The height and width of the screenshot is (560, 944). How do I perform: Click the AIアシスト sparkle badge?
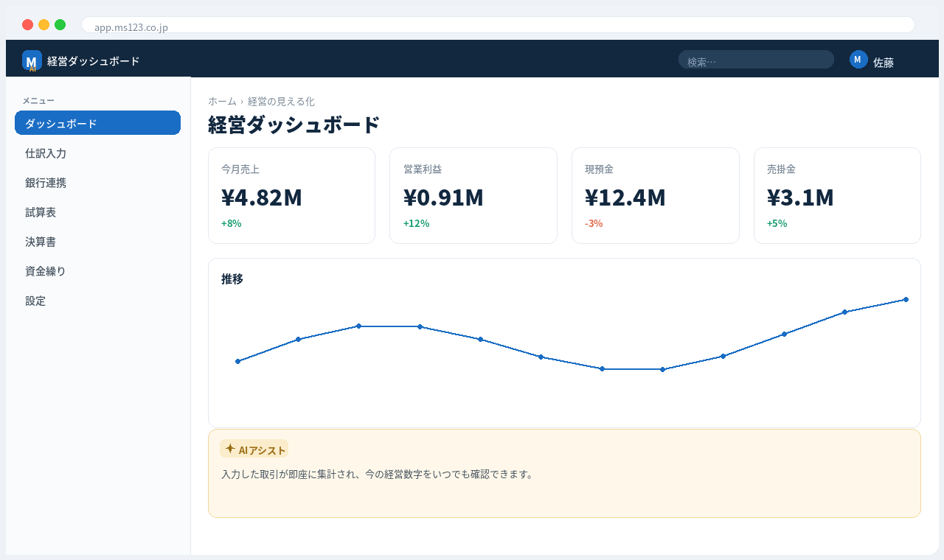pyautogui.click(x=254, y=449)
